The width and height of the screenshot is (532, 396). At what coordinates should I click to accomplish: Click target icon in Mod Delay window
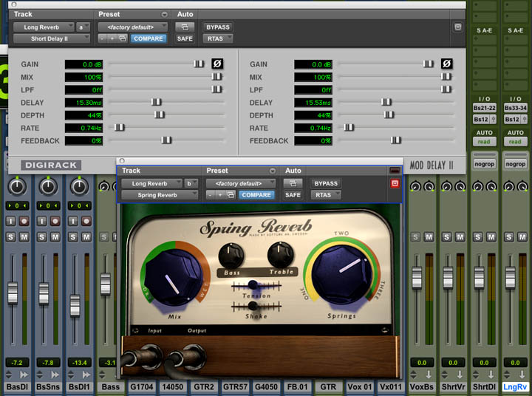pos(457,27)
